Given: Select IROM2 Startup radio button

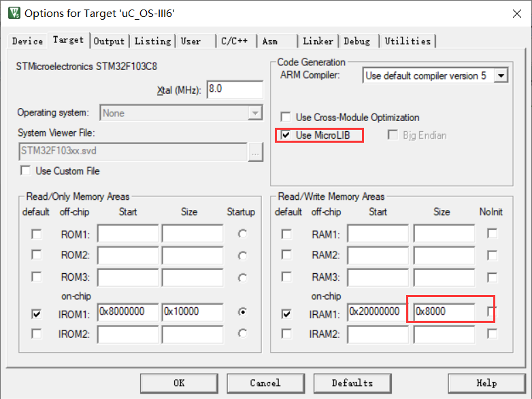Looking at the screenshot, I should pyautogui.click(x=242, y=334).
